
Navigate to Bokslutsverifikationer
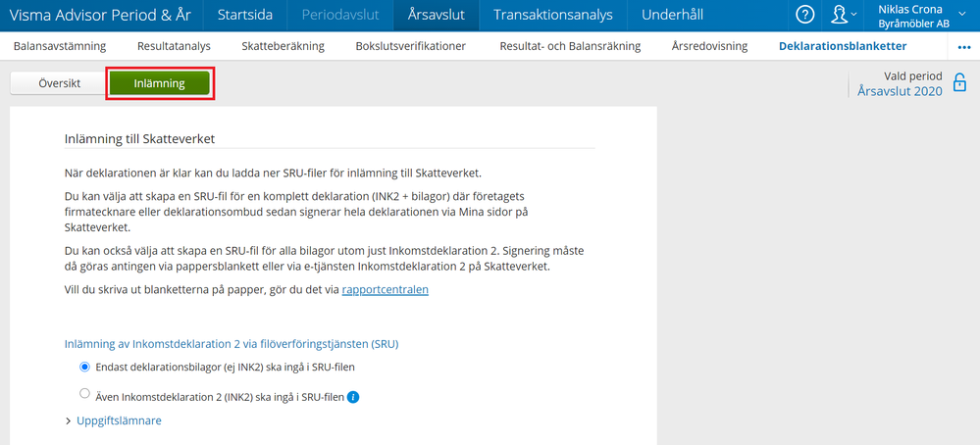[410, 46]
